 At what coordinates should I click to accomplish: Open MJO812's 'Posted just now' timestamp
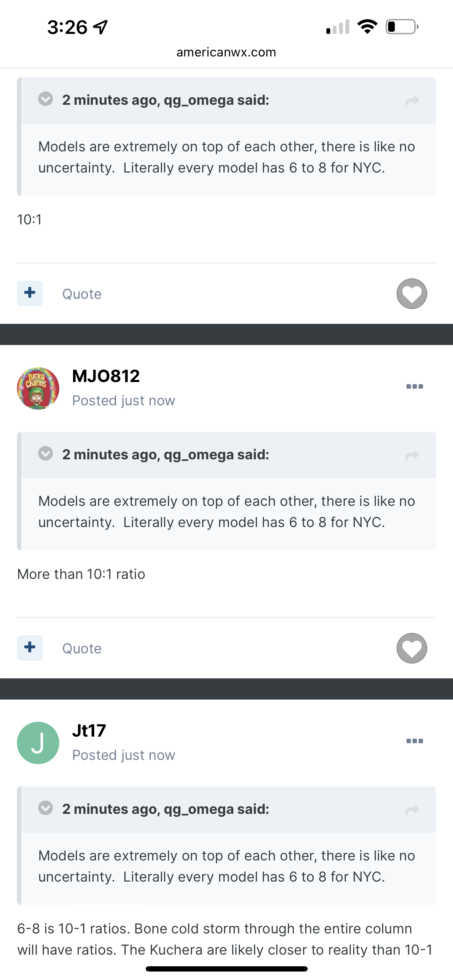click(x=123, y=401)
